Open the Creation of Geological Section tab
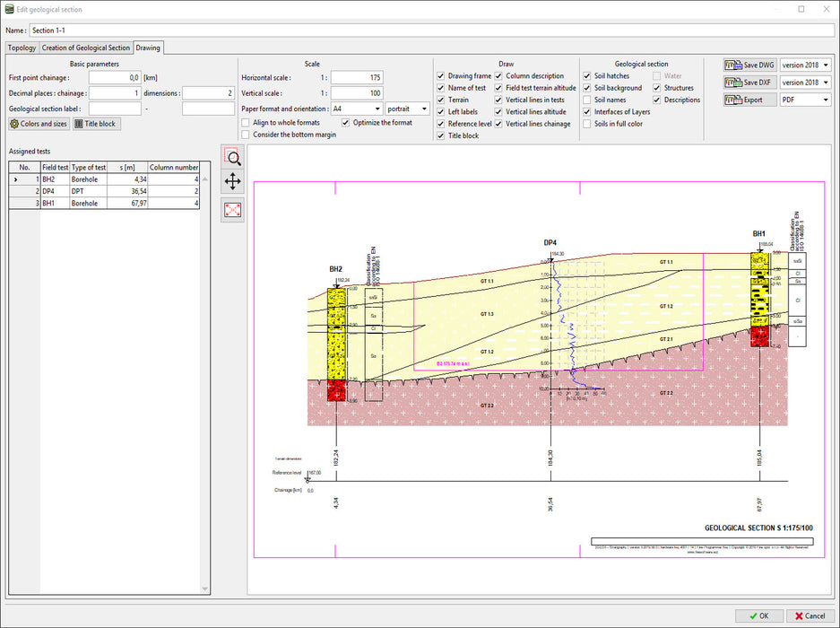Image resolution: width=840 pixels, height=628 pixels. point(86,48)
